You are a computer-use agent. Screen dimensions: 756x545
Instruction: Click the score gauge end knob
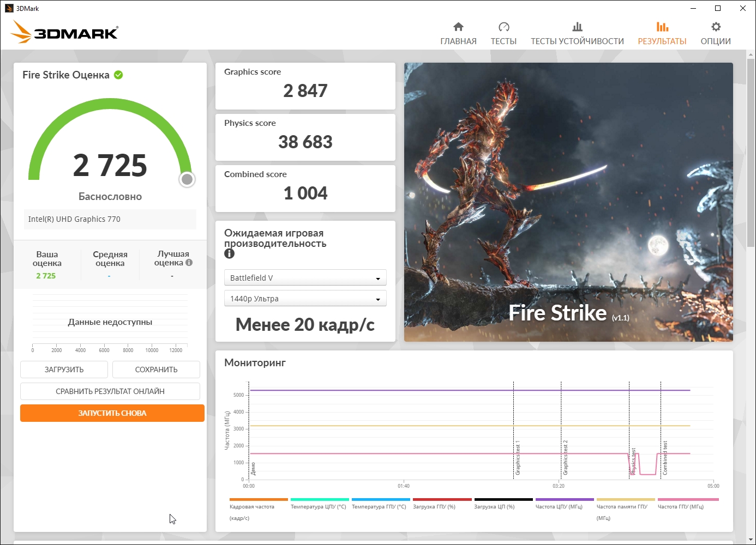187,179
